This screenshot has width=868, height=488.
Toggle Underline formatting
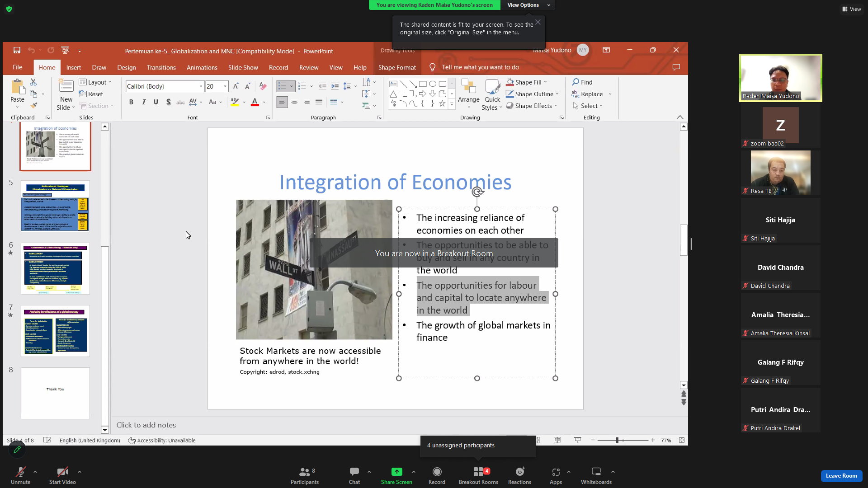point(156,102)
